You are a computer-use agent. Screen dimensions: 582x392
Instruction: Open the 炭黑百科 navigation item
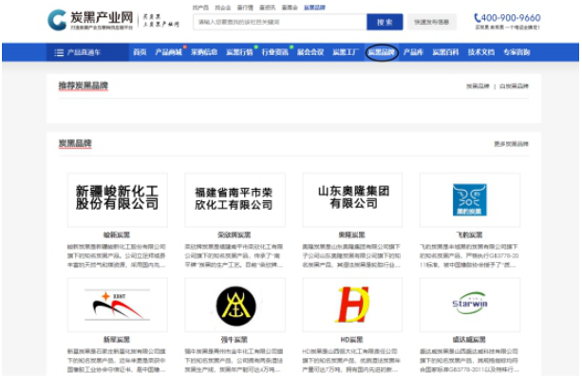(445, 52)
